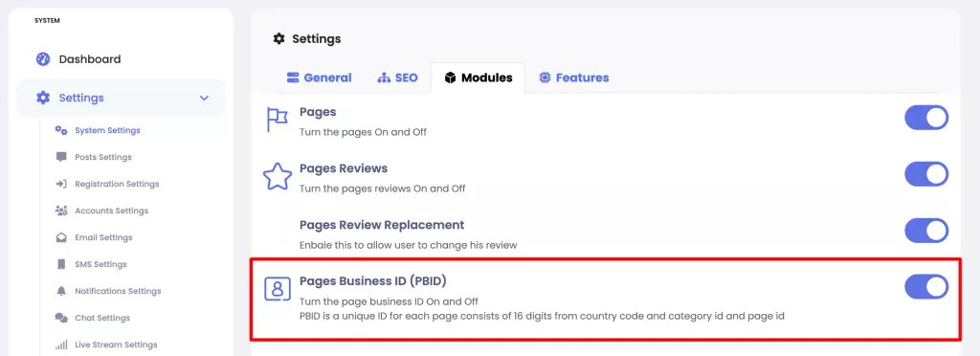Open Accounts Settings link
Screen dimensions: 980x356
tap(111, 211)
